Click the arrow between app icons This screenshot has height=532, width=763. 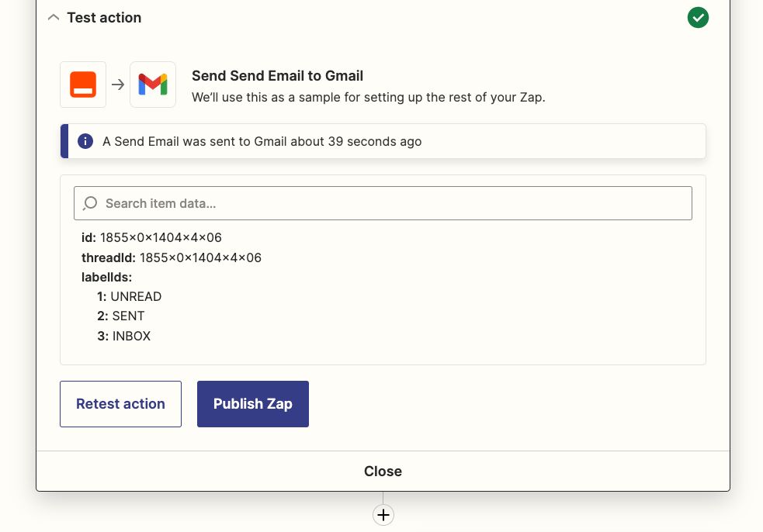point(118,85)
